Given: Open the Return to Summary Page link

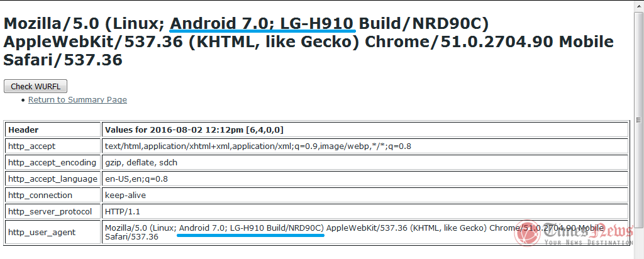Looking at the screenshot, I should pyautogui.click(x=77, y=100).
